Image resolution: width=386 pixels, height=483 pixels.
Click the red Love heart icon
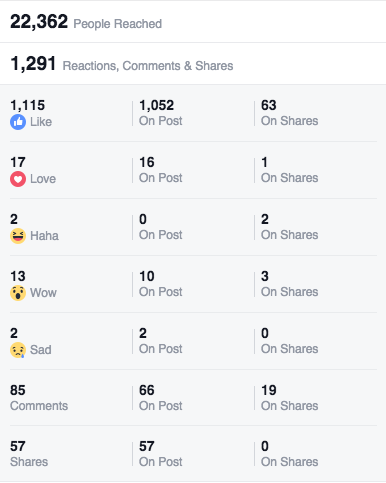[18, 179]
